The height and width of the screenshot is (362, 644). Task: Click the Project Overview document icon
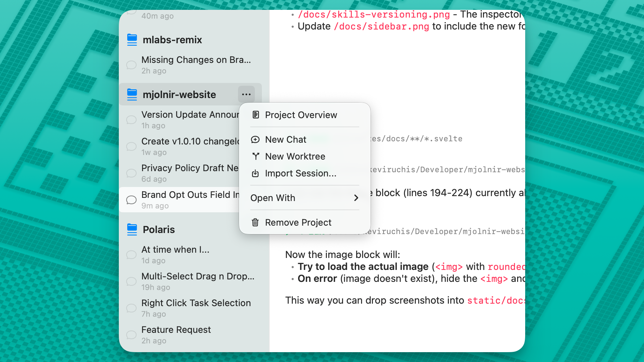256,115
